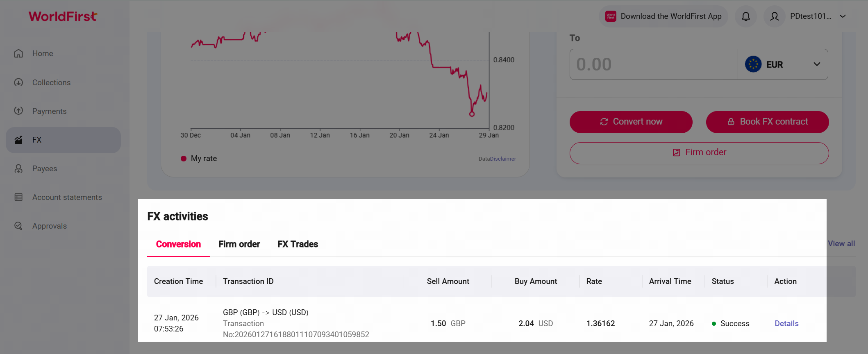
Task: Click the outlined Firm order button
Action: [x=699, y=153]
